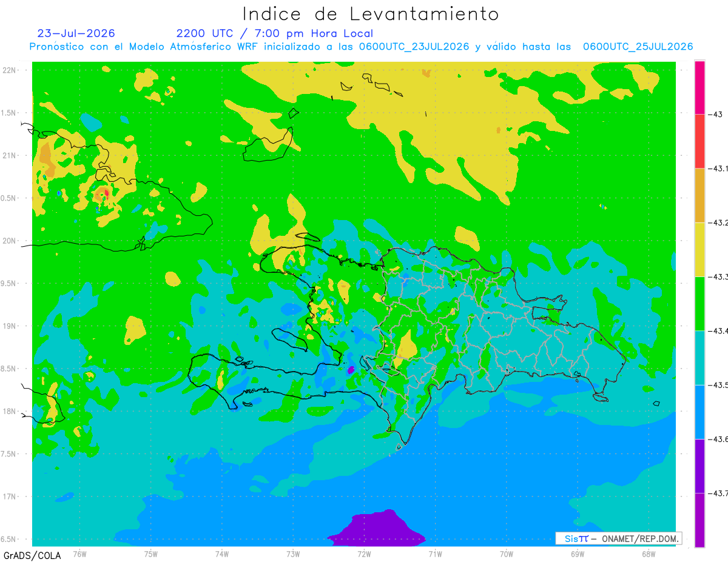Click the legend value "-43.6"
728x562 pixels.
click(718, 438)
